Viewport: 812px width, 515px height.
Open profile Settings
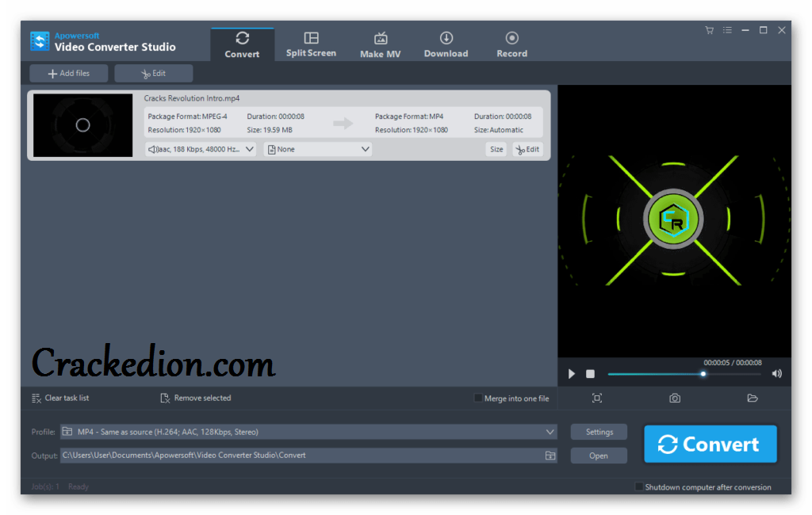click(599, 432)
